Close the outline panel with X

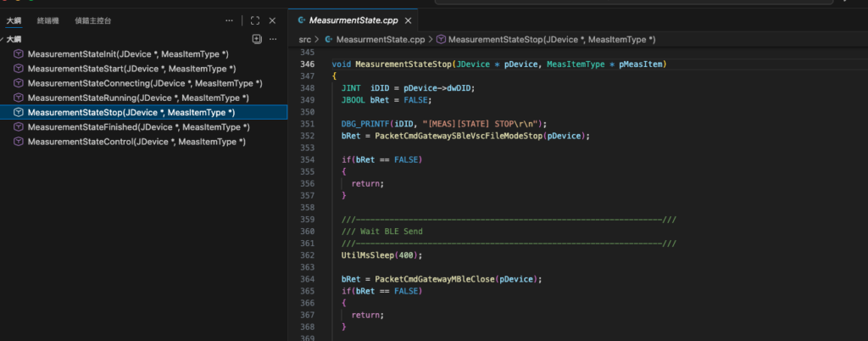[x=272, y=20]
